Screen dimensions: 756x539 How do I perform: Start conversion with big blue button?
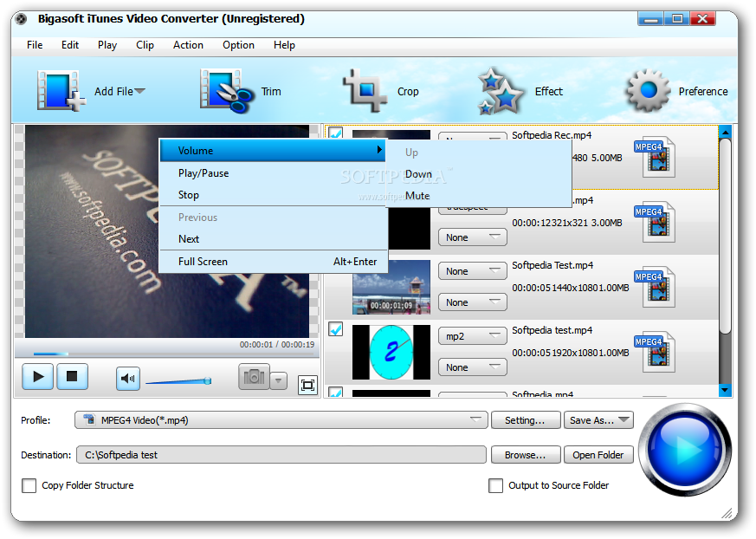click(685, 450)
